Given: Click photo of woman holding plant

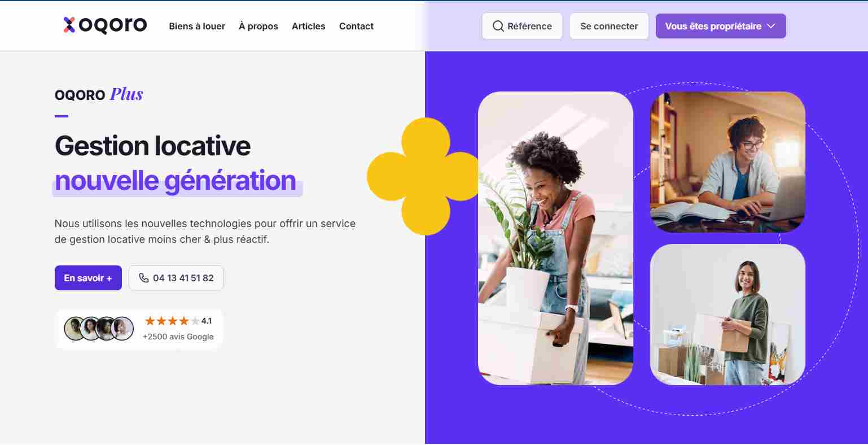Looking at the screenshot, I should tap(555, 238).
